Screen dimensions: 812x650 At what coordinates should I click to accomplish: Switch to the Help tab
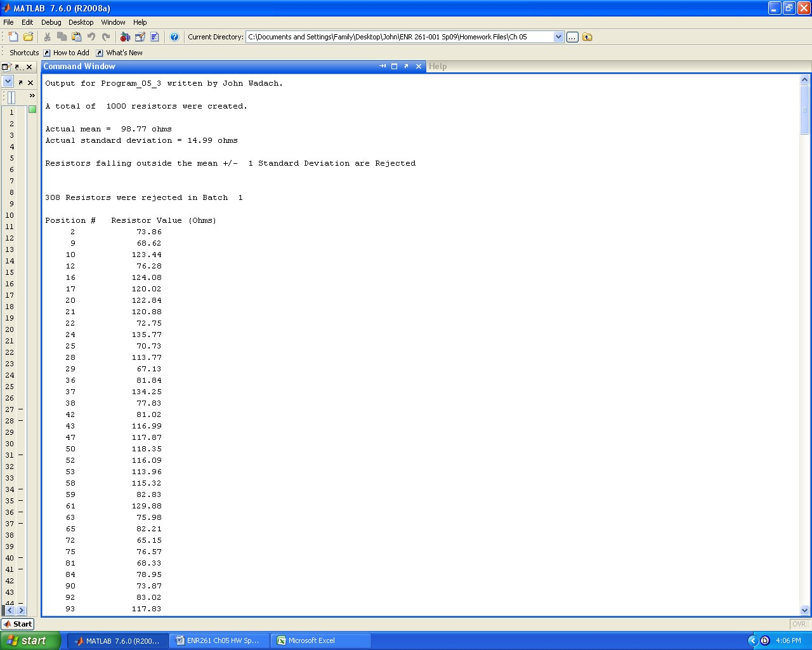tap(437, 66)
